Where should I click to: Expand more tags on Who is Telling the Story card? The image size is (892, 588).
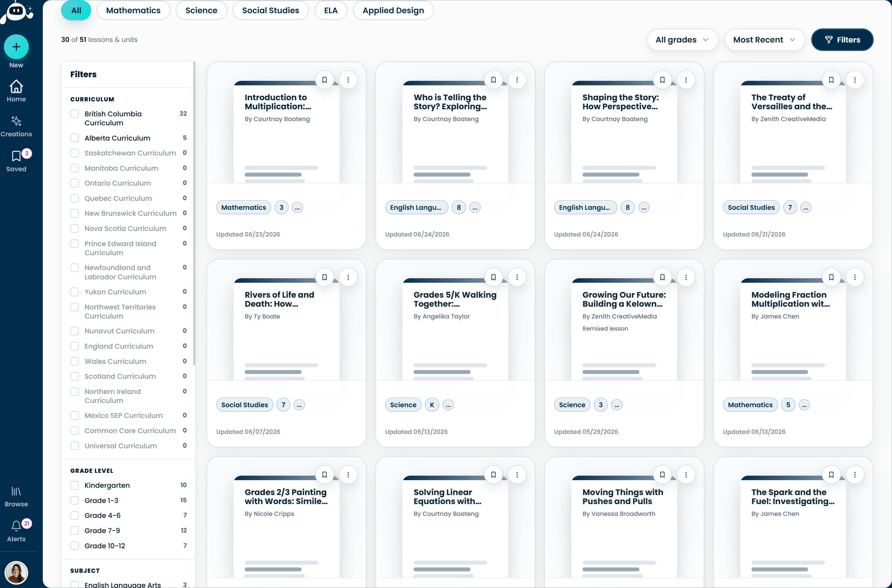coord(475,207)
